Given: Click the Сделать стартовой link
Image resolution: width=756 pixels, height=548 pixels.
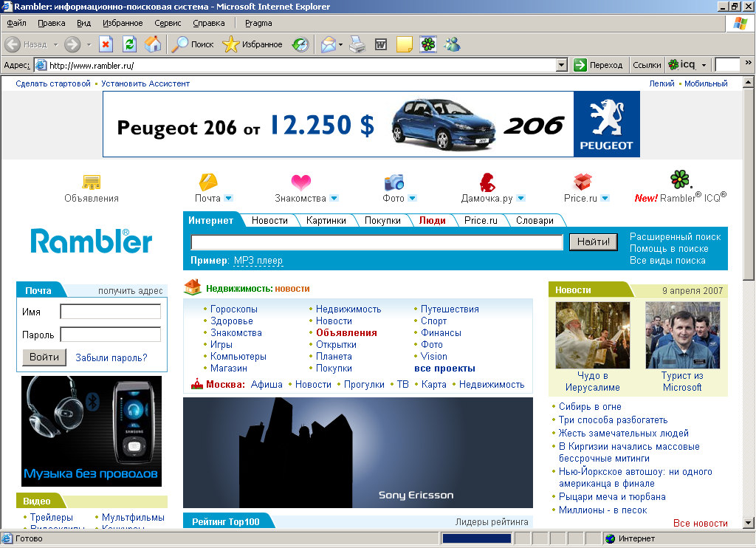Looking at the screenshot, I should (x=53, y=83).
